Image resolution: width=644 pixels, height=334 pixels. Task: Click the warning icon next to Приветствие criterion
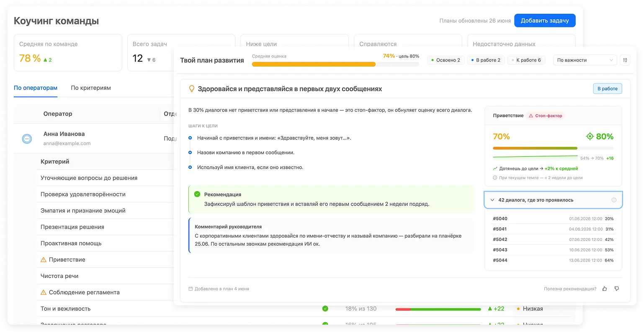pos(43,260)
